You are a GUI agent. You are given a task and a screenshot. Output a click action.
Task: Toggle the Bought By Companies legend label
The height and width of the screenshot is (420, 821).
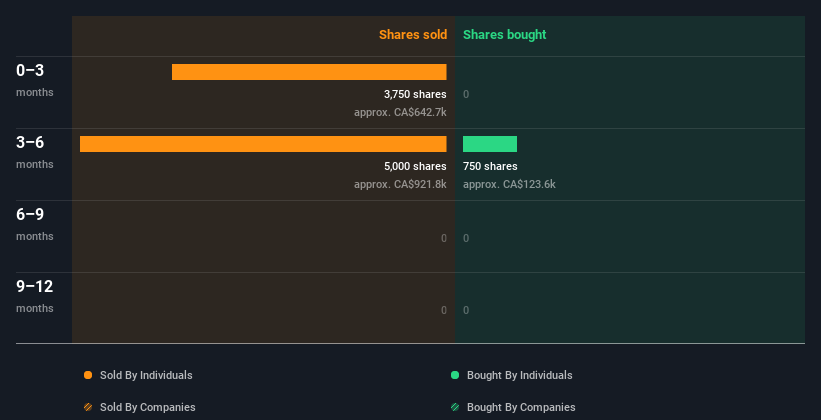[521, 407]
